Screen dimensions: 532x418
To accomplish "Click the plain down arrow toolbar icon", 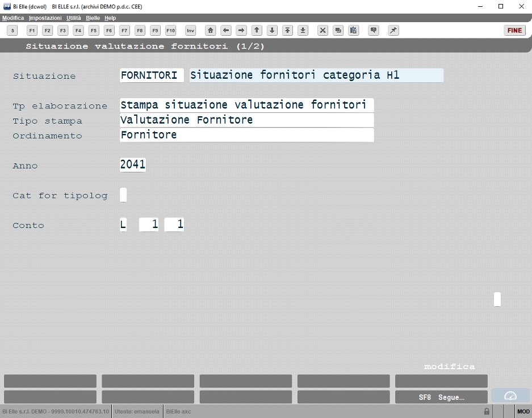I will pyautogui.click(x=272, y=31).
